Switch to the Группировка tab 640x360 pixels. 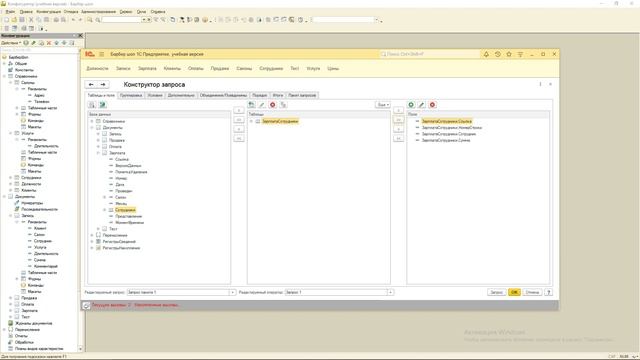[x=131, y=95]
